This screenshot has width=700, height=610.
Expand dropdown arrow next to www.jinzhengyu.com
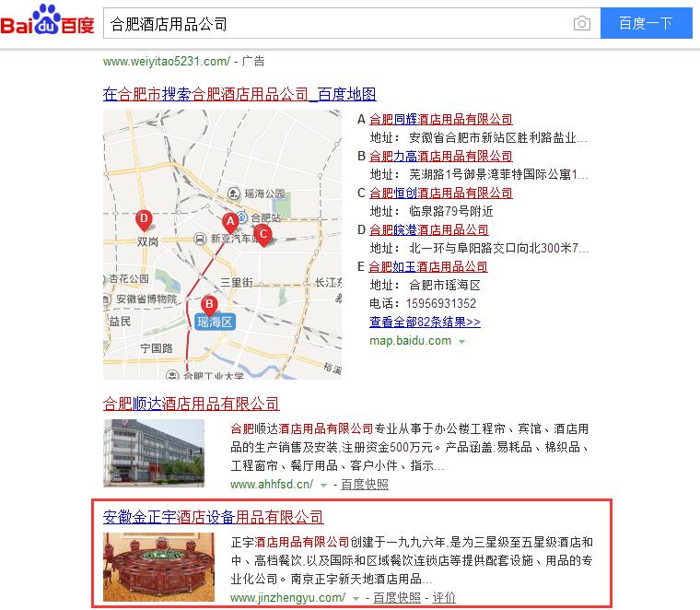coord(356,598)
